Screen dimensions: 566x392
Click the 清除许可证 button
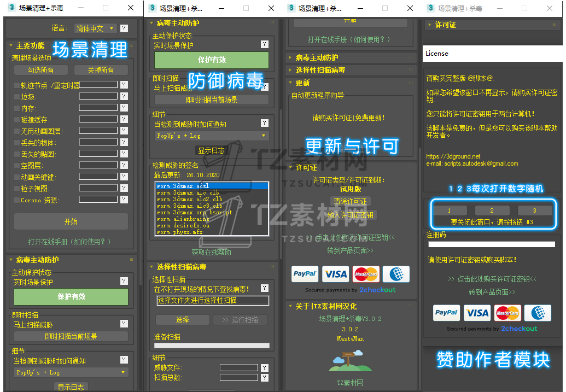(x=350, y=201)
